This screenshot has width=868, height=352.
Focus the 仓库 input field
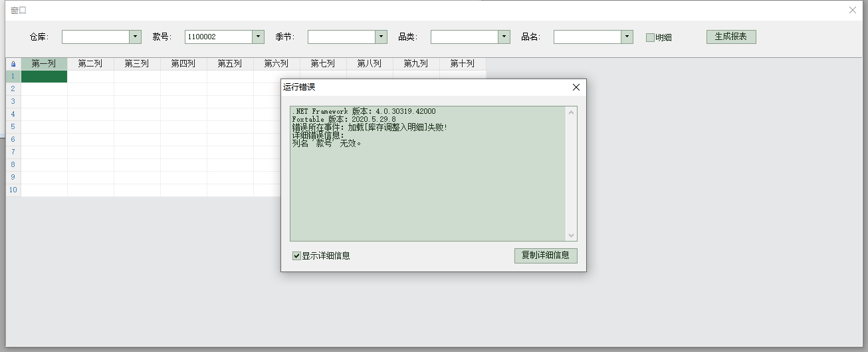pos(96,37)
